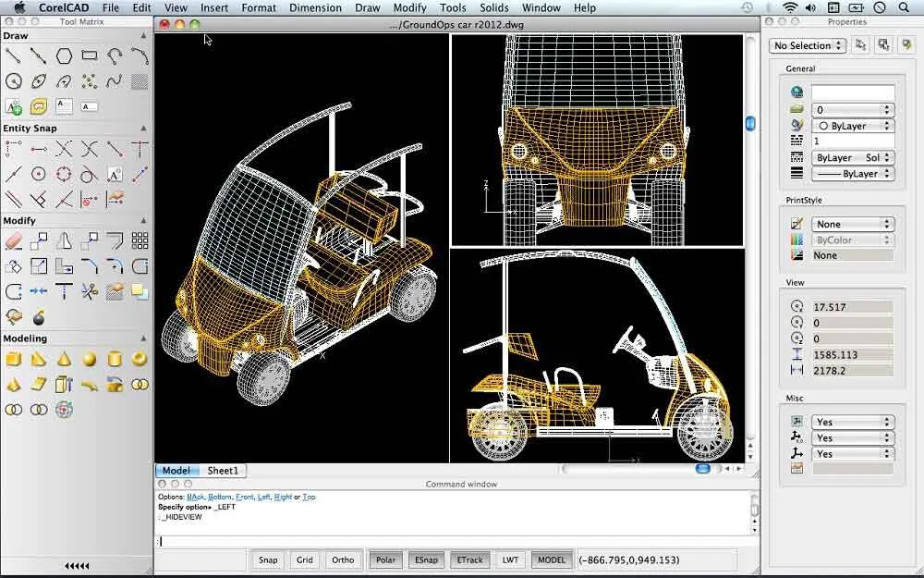
Task: Toggle the MODEL workspace button
Action: [x=552, y=560]
